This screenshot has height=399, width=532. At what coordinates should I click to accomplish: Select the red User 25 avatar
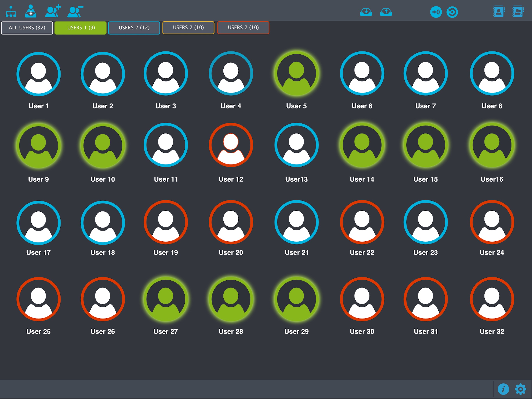[x=39, y=299]
